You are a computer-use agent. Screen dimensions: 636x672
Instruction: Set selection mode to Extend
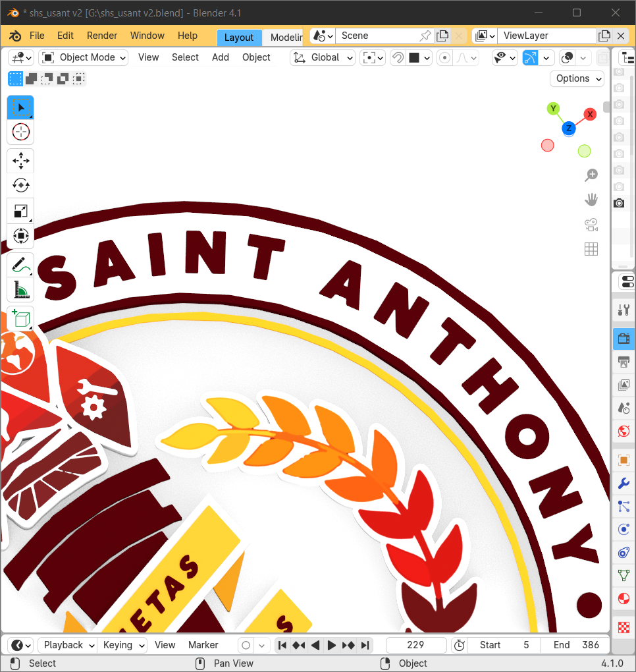[31, 79]
